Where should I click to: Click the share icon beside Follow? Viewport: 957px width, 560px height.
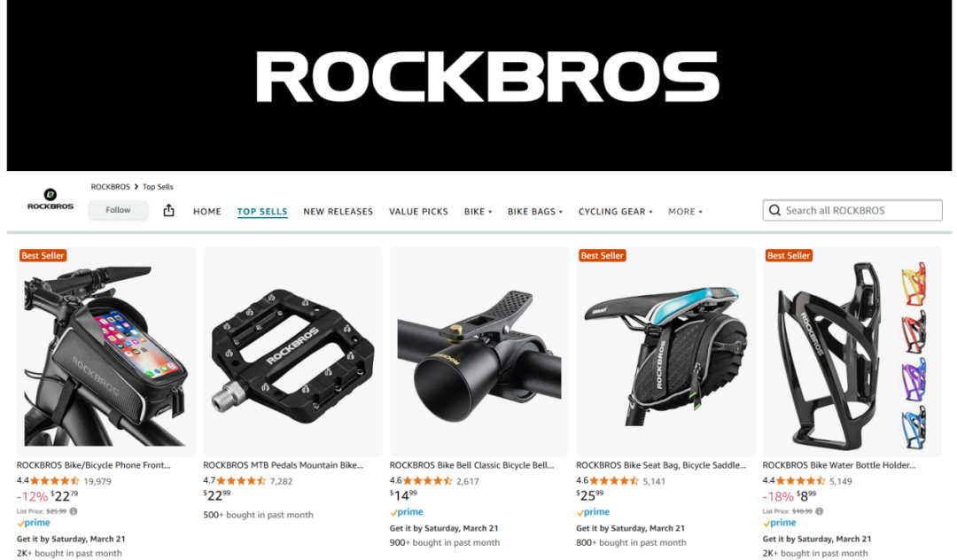(x=169, y=211)
